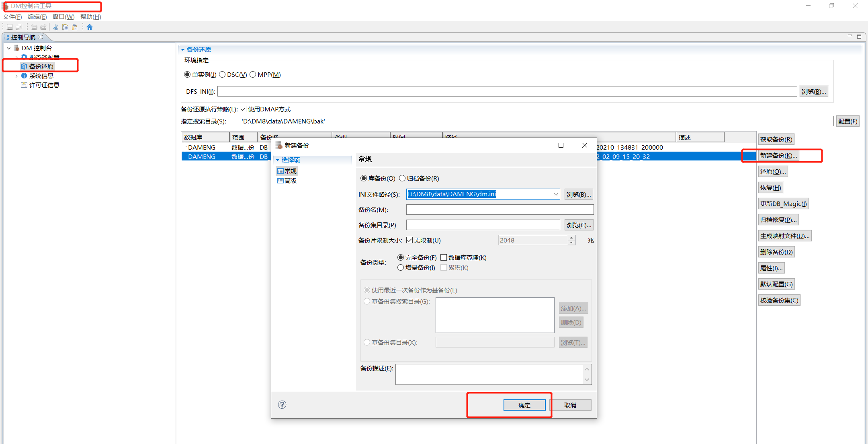
Task: Expand the 系统信息 tree node
Action: [16, 76]
